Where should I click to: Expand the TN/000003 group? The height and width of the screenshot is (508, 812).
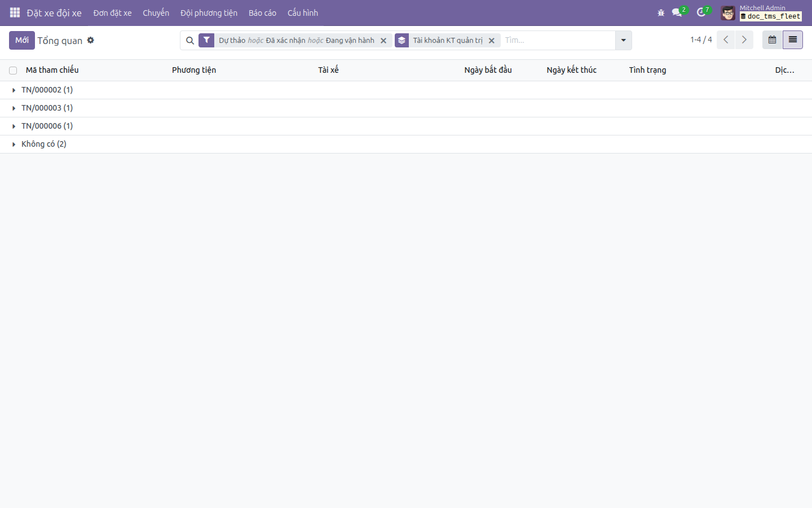pyautogui.click(x=406, y=108)
